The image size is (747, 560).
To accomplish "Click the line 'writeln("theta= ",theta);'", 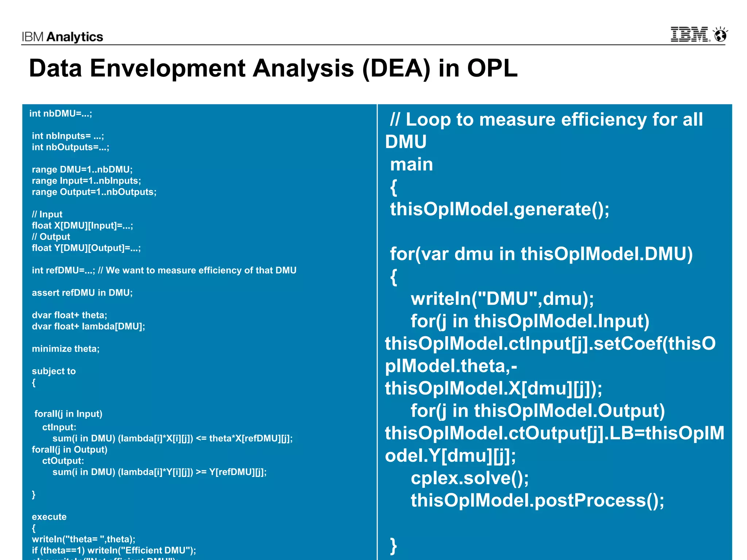I will pyautogui.click(x=84, y=540).
